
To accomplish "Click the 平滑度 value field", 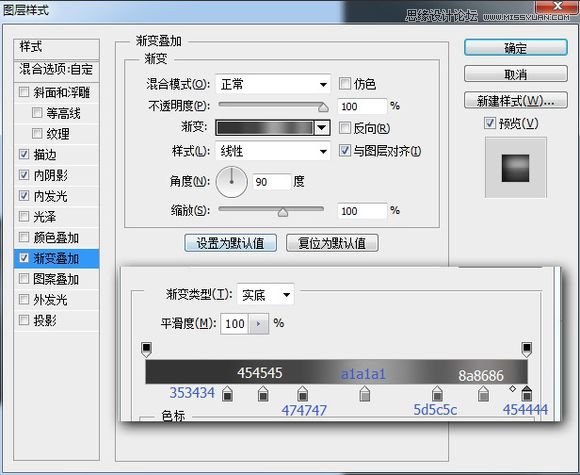I will [235, 324].
